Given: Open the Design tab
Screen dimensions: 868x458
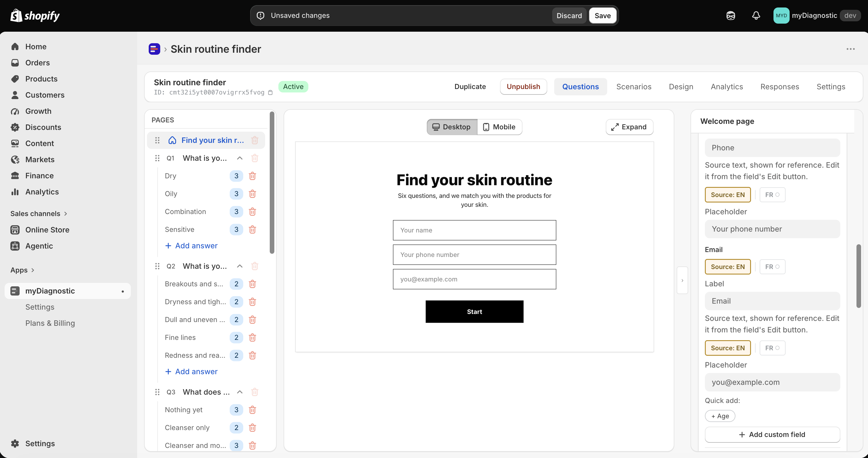Looking at the screenshot, I should coord(681,87).
